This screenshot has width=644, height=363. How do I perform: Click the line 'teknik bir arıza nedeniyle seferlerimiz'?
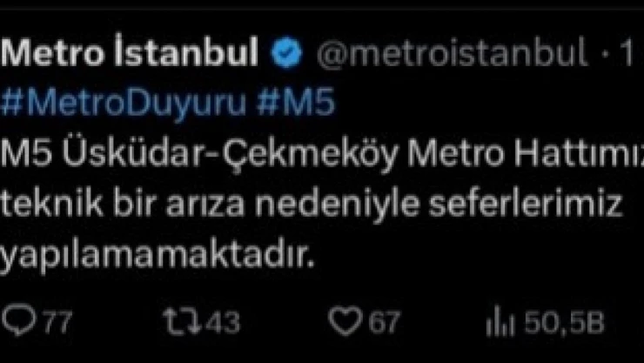(x=312, y=204)
